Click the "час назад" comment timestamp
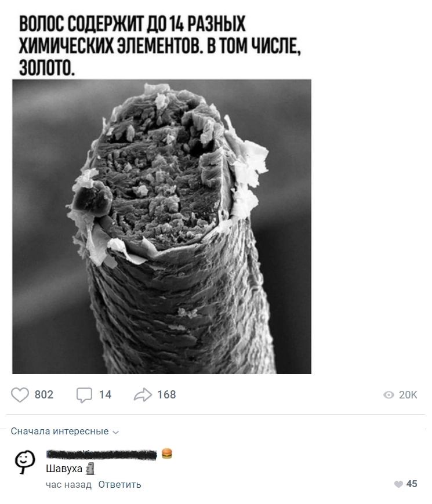The height and width of the screenshot is (504, 432). coord(68,484)
